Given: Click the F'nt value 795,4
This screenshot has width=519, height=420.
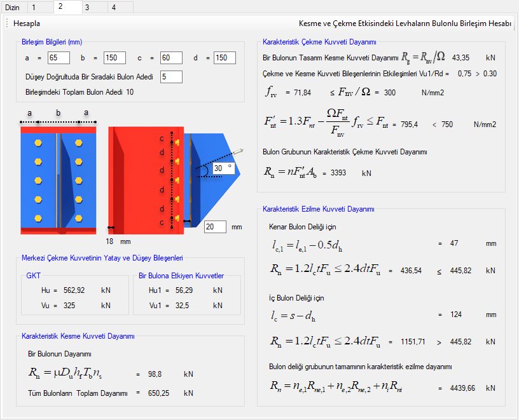Looking at the screenshot, I should [409, 125].
